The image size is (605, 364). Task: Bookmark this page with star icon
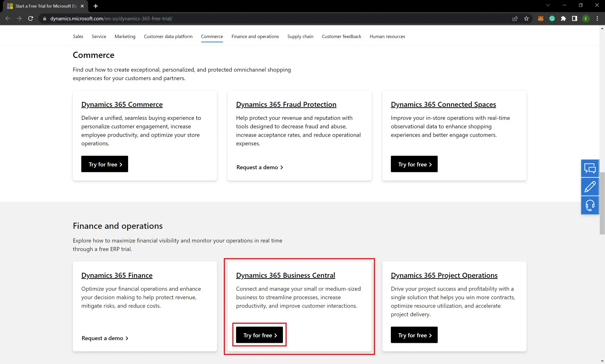pos(526,18)
